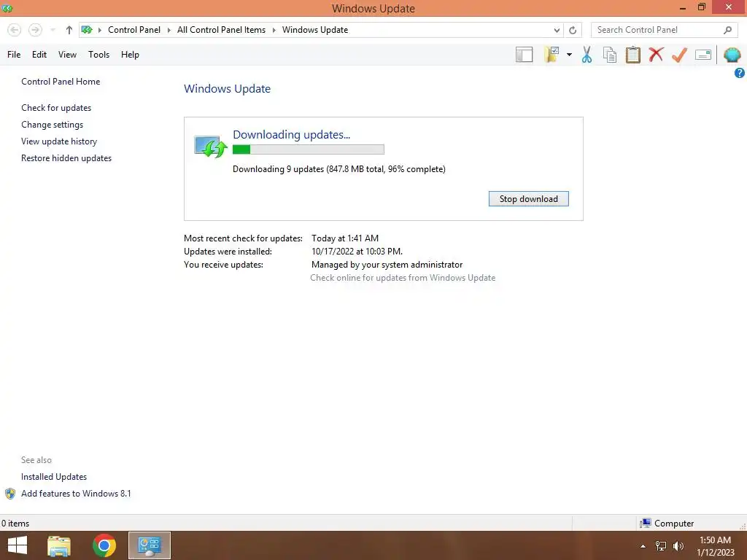Go forward with the Forward arrow
This screenshot has height=560, width=747.
pos(35,30)
